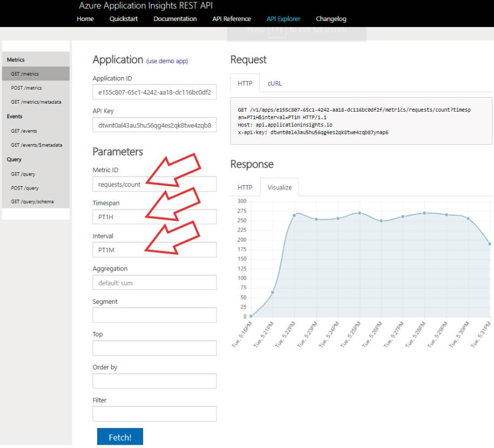This screenshot has height=448, width=494.
Task: Click the Azure Application Insights REST API title
Action: coord(146,5)
